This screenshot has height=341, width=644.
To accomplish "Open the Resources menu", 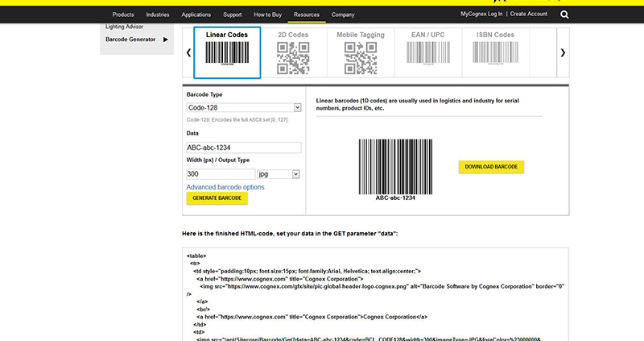I will point(307,15).
